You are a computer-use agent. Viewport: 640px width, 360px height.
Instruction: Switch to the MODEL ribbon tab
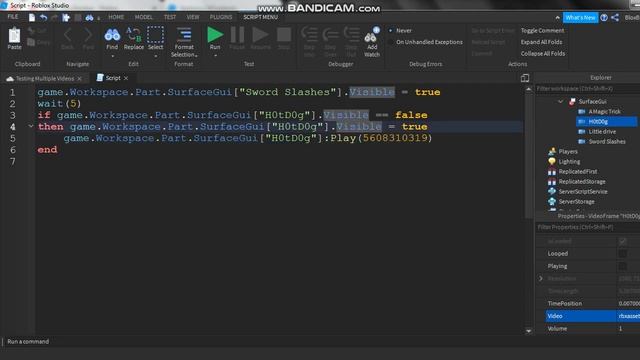pyautogui.click(x=143, y=17)
